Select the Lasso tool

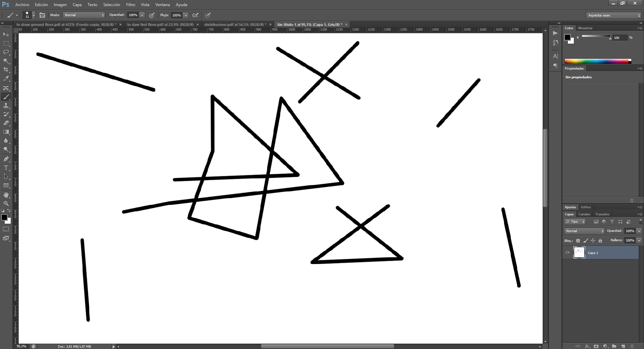6,52
